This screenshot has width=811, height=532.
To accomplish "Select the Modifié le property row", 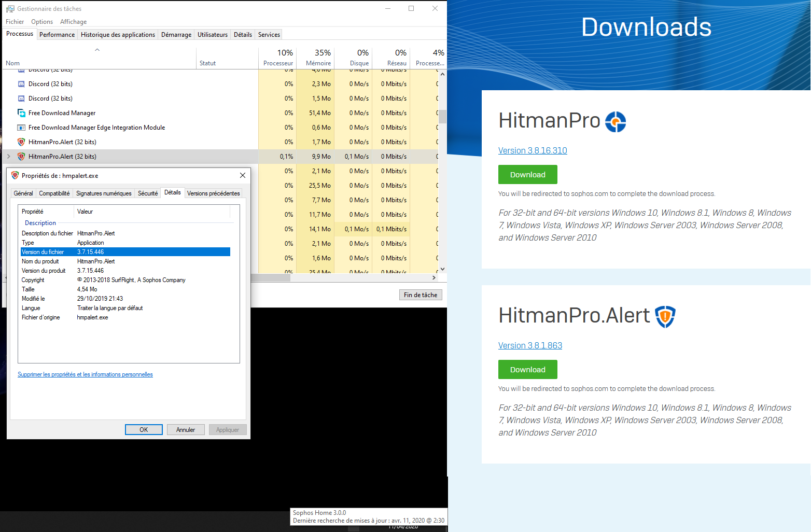I will 125,299.
